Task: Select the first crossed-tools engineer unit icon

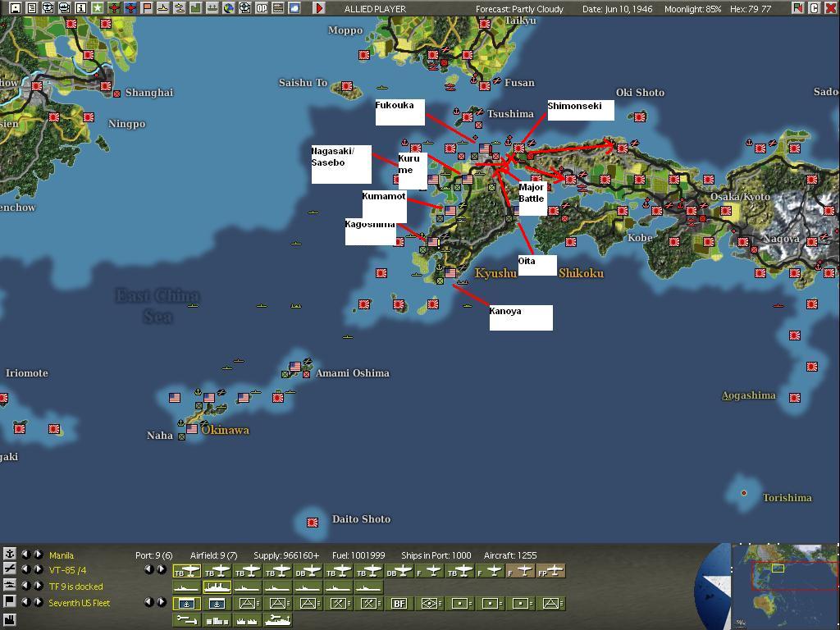Action: pyautogui.click(x=339, y=604)
